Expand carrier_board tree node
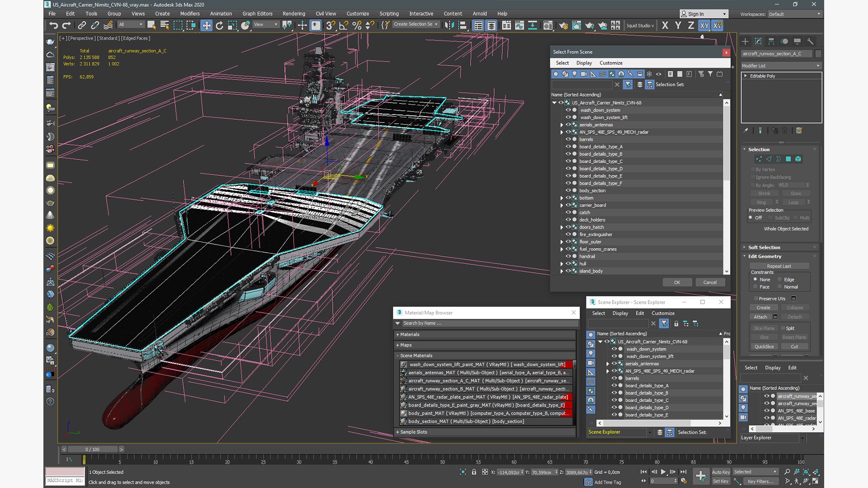Image resolution: width=868 pixels, height=488 pixels. (x=562, y=205)
